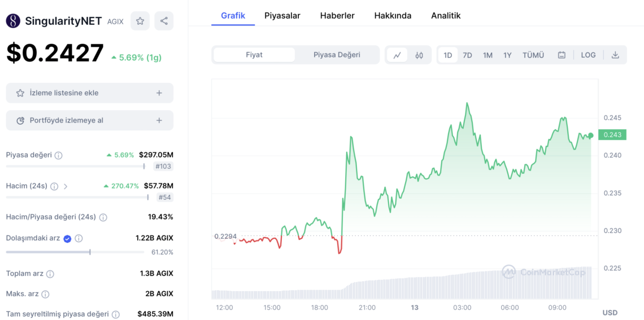Screen dimensions: 644x320
Task: Click the 0.245 price axis label
Action: [612, 118]
